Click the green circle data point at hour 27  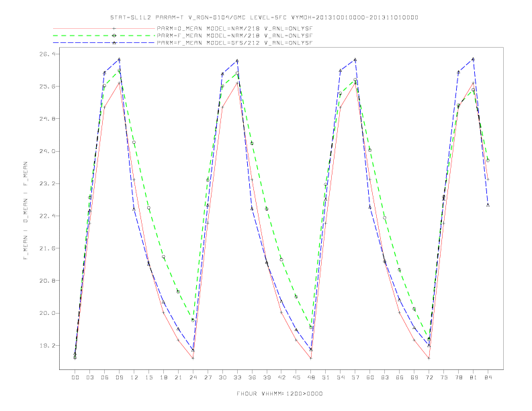tap(208, 180)
